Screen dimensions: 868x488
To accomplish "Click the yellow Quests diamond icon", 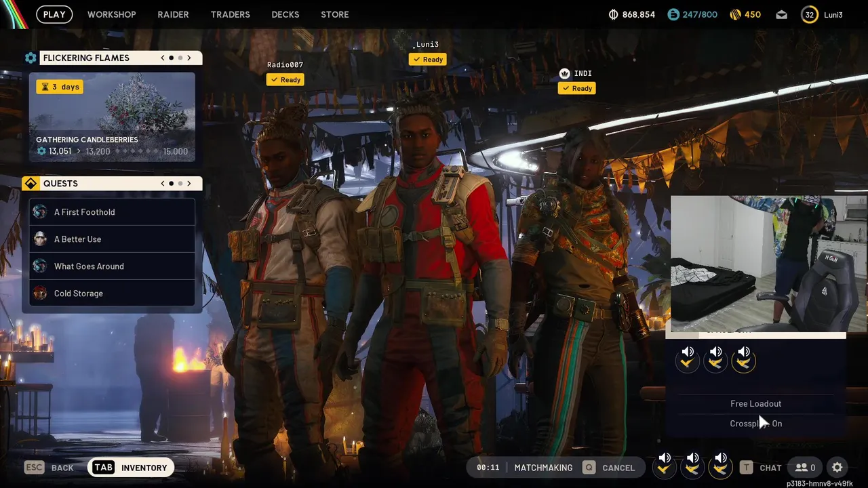I will 31,184.
